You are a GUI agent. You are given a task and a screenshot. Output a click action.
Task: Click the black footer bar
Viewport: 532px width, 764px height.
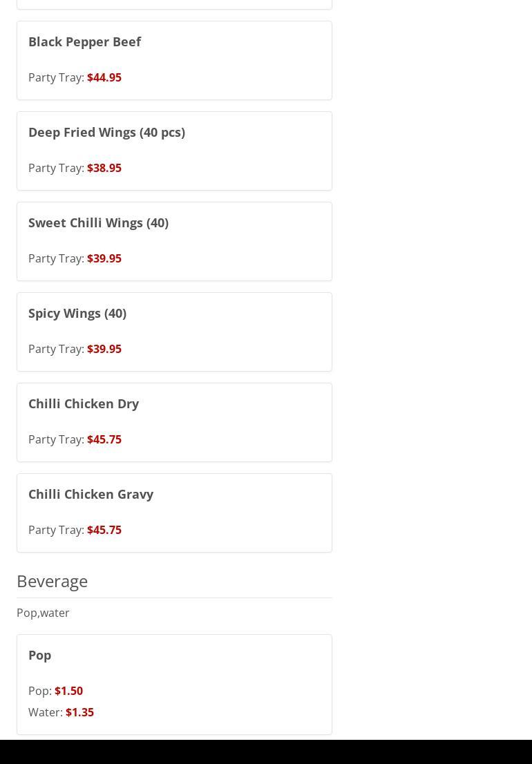266,752
